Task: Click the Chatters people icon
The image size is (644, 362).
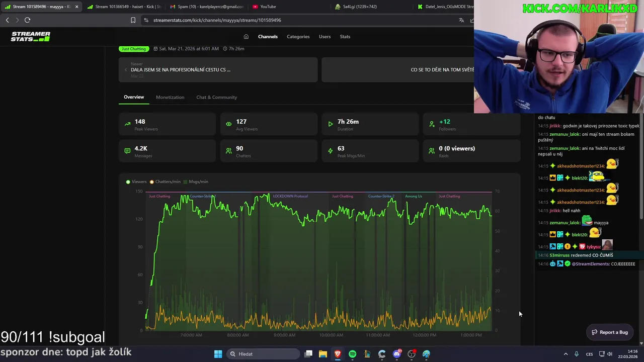Action: (229, 150)
